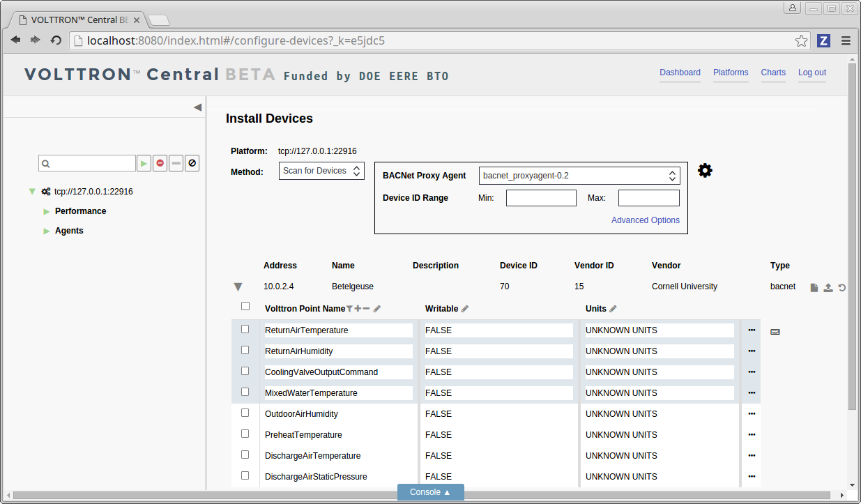The height and width of the screenshot is (504, 861).
Task: Open the Dashboard nav item
Action: click(x=680, y=72)
